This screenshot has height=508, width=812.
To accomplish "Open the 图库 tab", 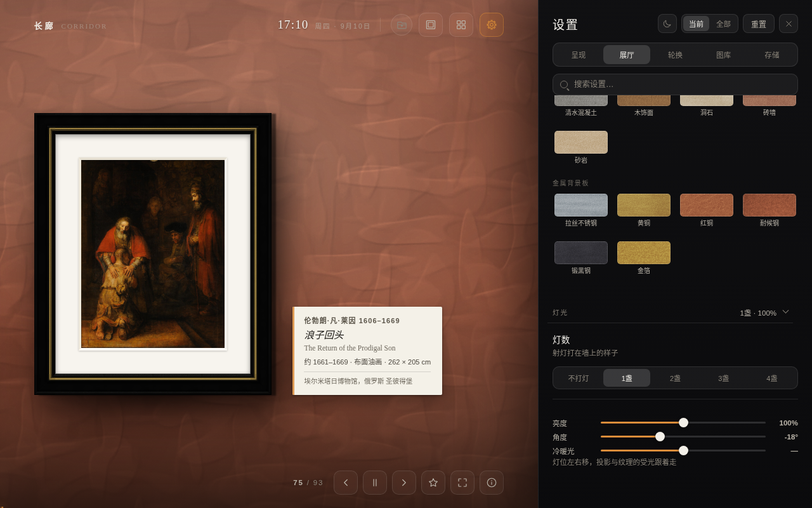I will click(x=723, y=55).
